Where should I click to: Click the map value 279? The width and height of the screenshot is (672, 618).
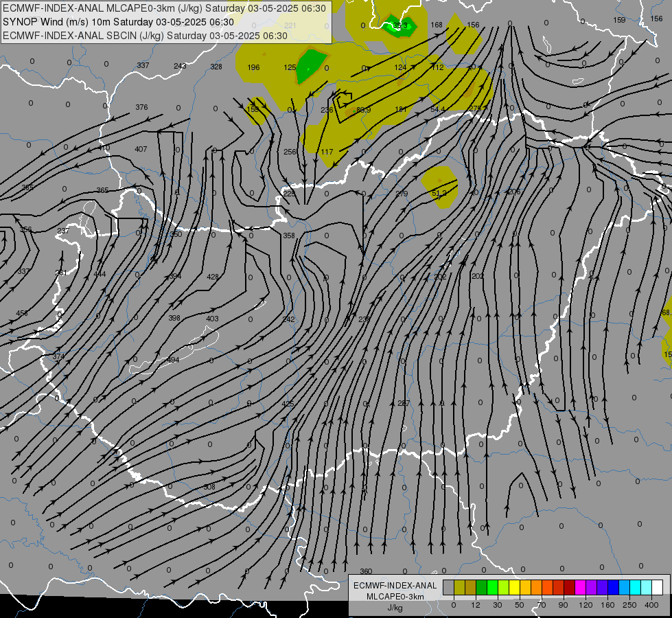pos(402,194)
